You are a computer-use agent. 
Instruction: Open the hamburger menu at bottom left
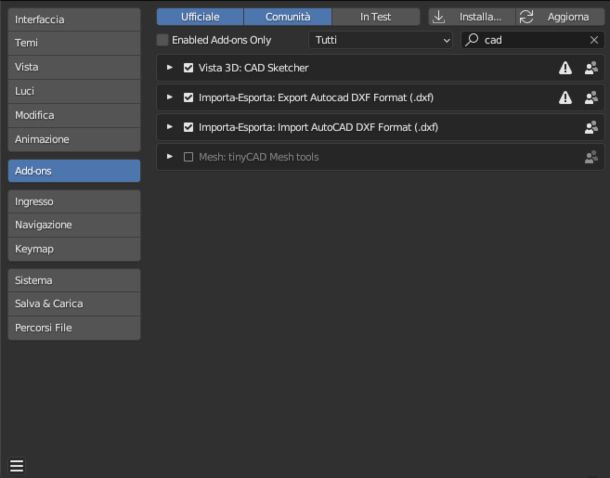[x=17, y=465]
